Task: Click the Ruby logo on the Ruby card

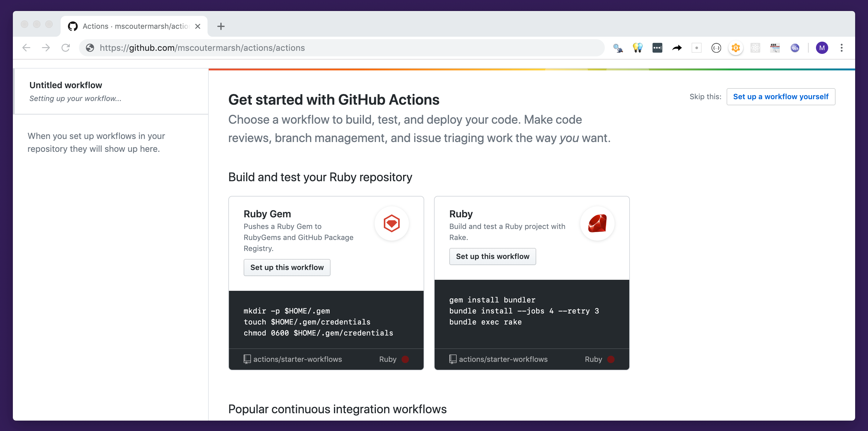Action: pos(597,223)
